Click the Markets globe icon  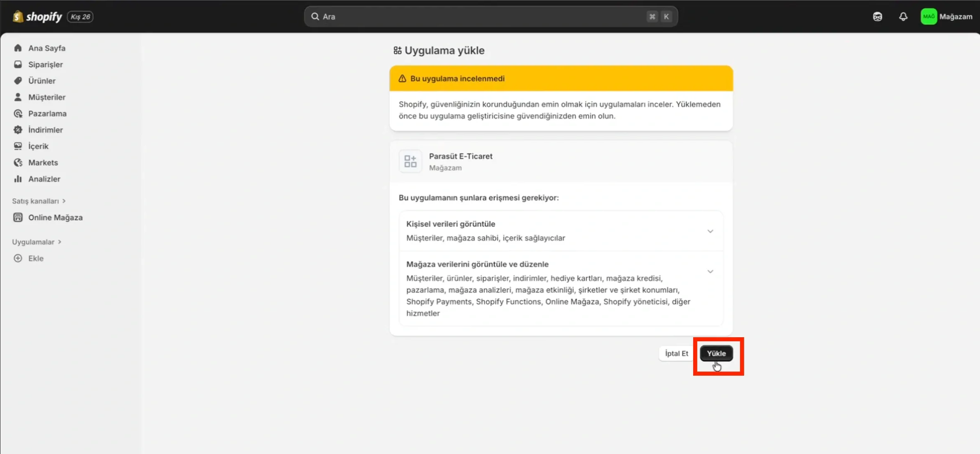pyautogui.click(x=18, y=162)
